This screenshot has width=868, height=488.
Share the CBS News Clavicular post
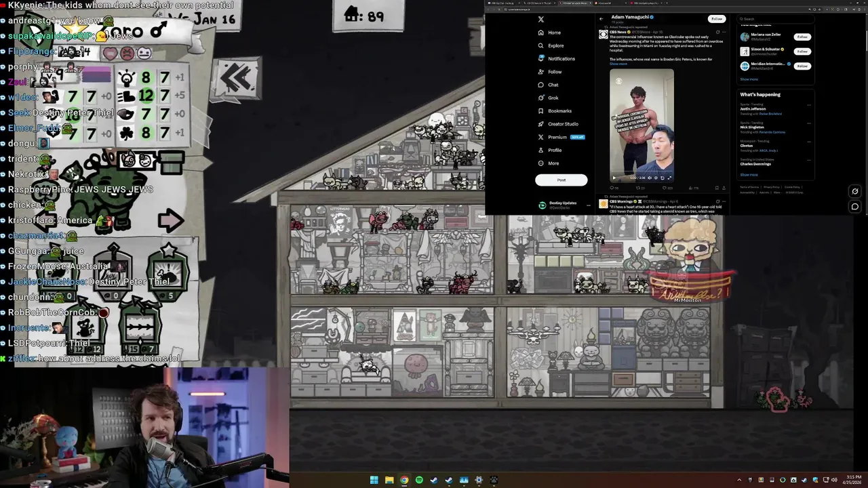click(724, 188)
